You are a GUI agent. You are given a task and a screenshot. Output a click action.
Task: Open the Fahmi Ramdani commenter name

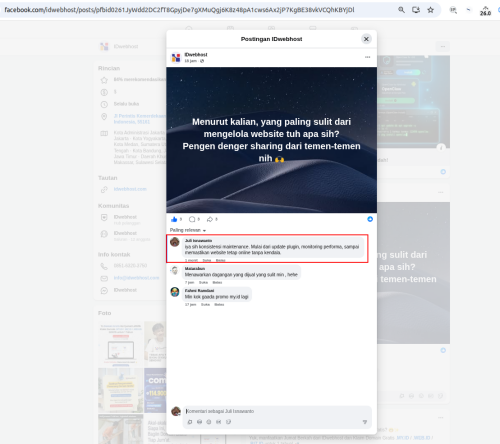tap(199, 291)
